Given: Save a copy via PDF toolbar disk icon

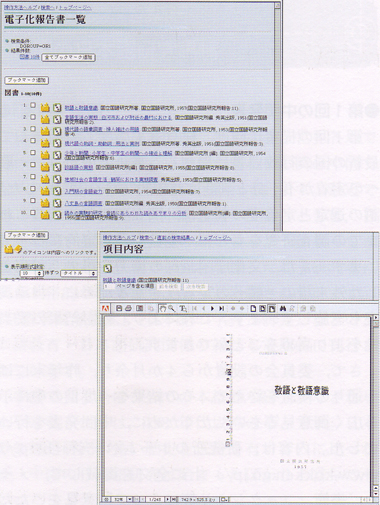Looking at the screenshot, I should [x=119, y=308].
